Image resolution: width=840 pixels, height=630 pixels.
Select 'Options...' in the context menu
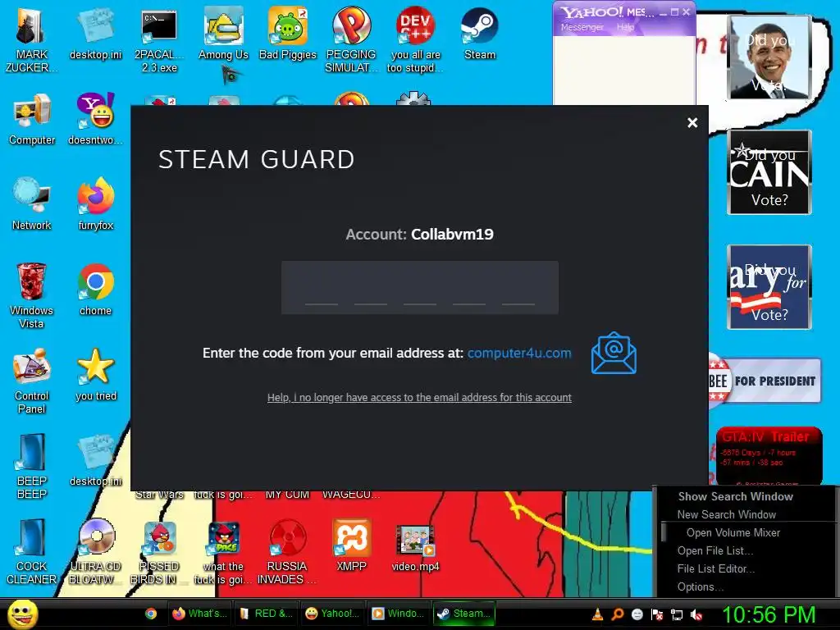pyautogui.click(x=701, y=587)
